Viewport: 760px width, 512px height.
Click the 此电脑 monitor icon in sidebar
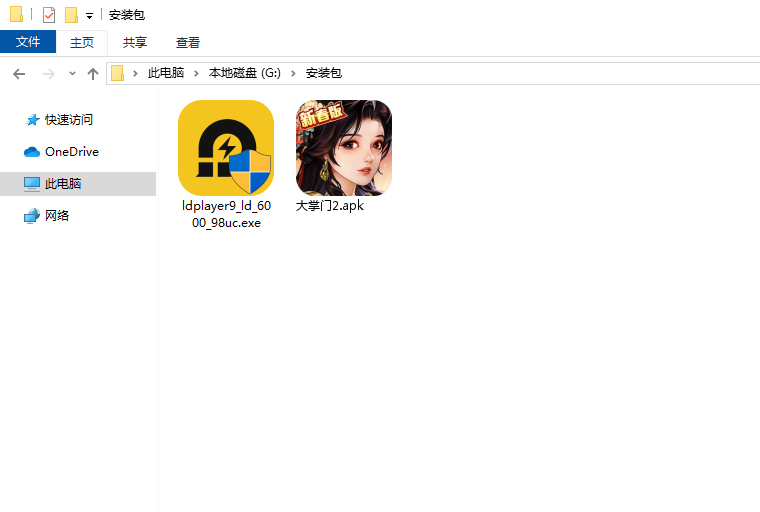click(x=32, y=184)
